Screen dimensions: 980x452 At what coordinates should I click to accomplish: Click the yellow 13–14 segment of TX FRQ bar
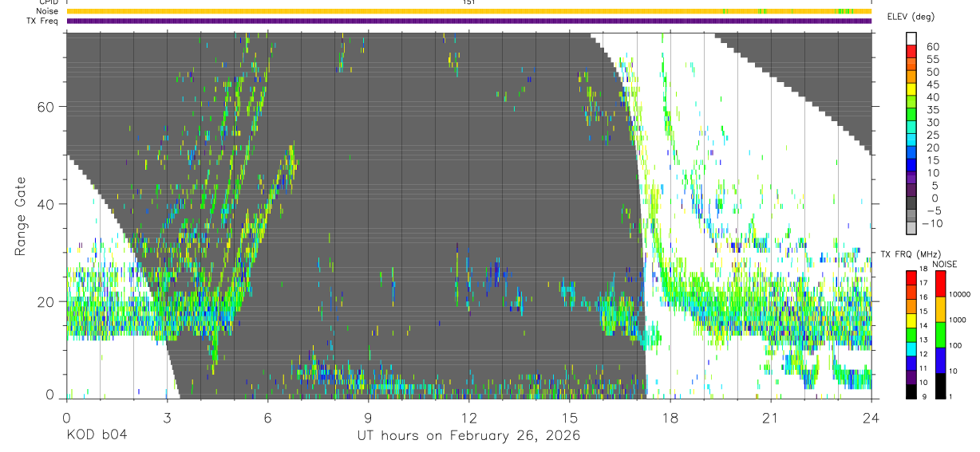(x=911, y=320)
